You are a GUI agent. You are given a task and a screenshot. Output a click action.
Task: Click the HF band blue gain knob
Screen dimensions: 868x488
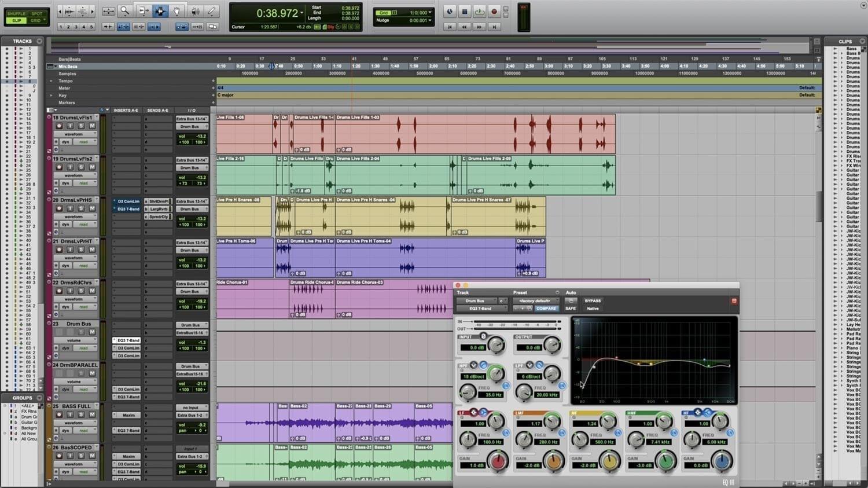[721, 461]
